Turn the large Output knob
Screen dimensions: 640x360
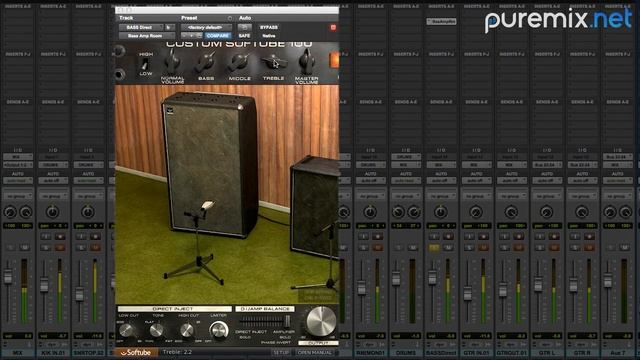tap(321, 322)
